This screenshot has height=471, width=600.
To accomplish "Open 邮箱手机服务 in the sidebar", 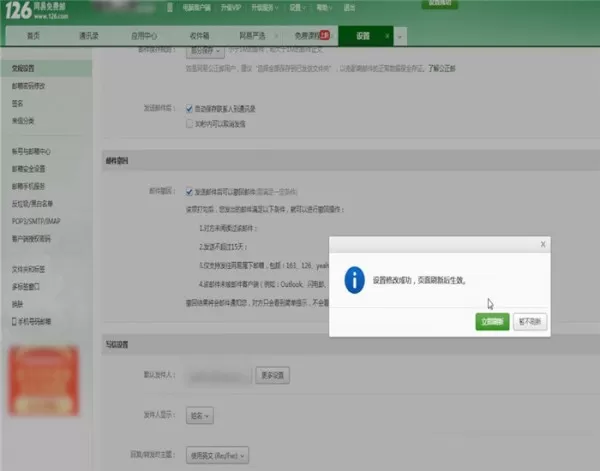I will [28, 186].
